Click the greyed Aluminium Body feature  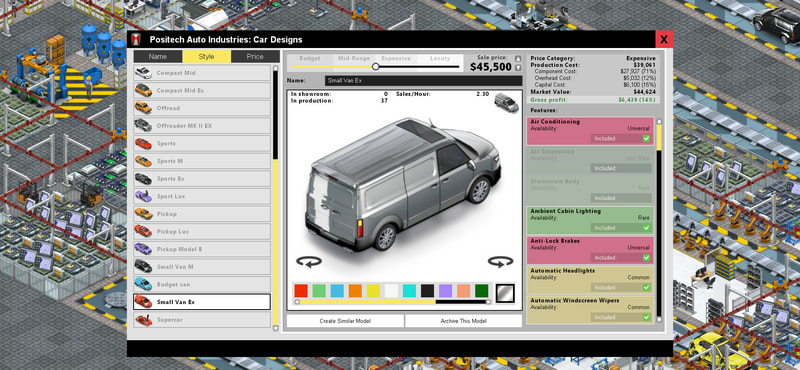pyautogui.click(x=590, y=190)
